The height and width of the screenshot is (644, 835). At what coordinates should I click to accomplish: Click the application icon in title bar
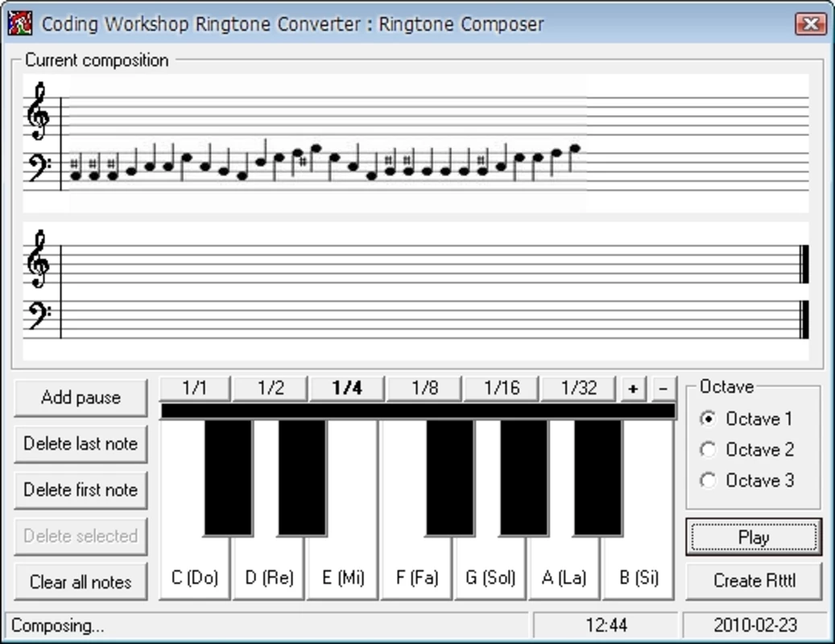pyautogui.click(x=20, y=23)
